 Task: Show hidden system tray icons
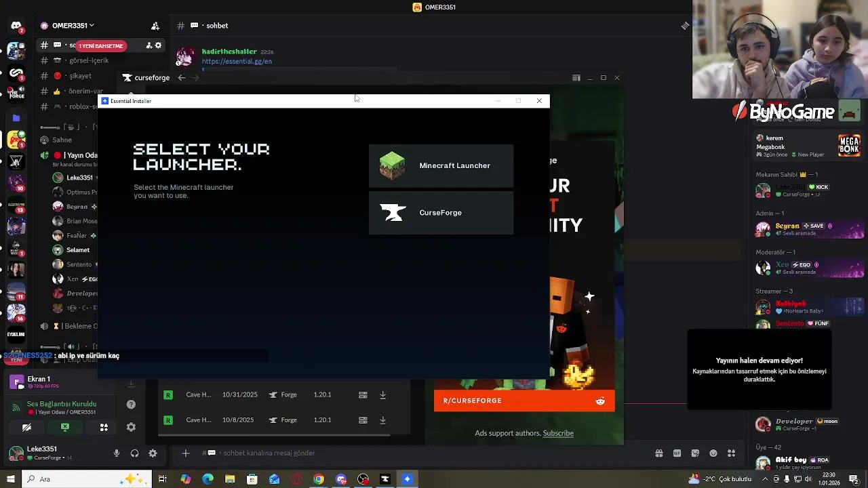(765, 479)
